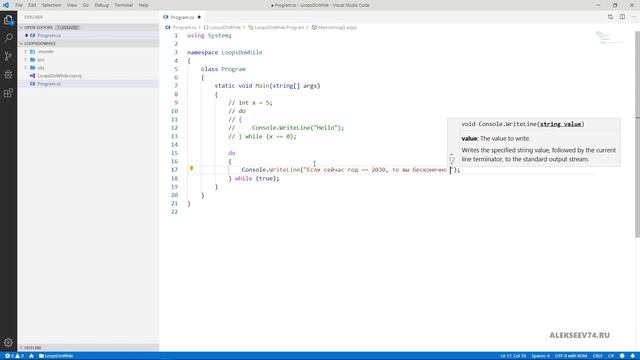Open the View menu

[72, 5]
